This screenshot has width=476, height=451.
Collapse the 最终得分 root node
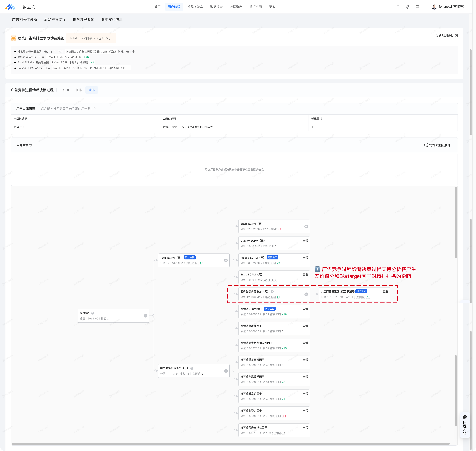click(145, 316)
